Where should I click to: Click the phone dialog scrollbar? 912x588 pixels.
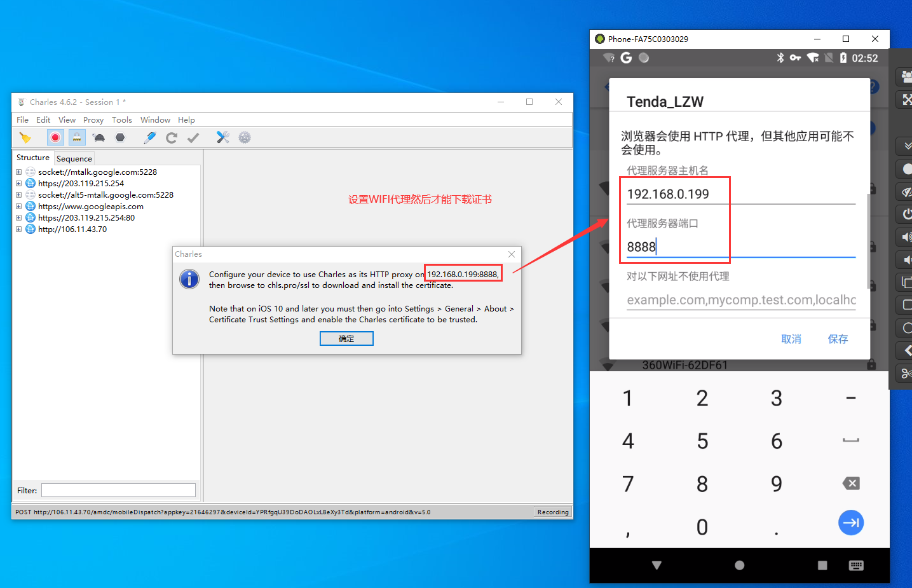point(868,242)
